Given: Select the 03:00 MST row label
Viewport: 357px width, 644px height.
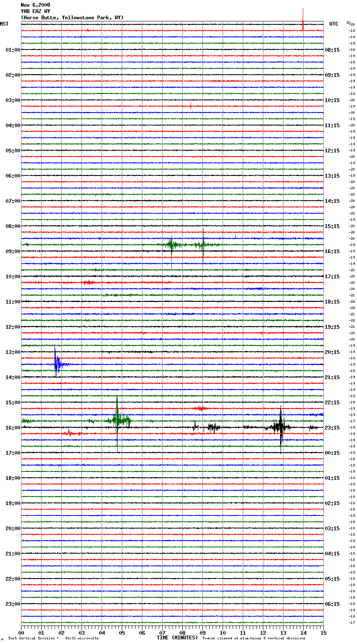Looking at the screenshot, I should pos(13,100).
